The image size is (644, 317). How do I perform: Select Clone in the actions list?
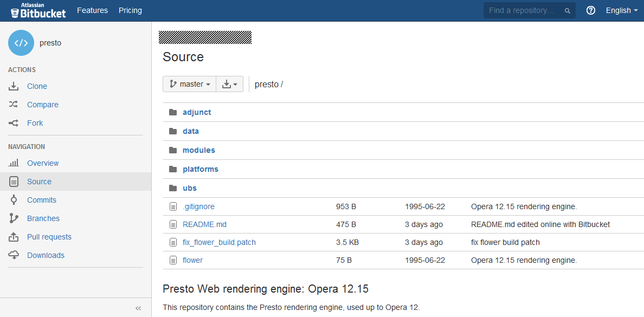point(37,86)
